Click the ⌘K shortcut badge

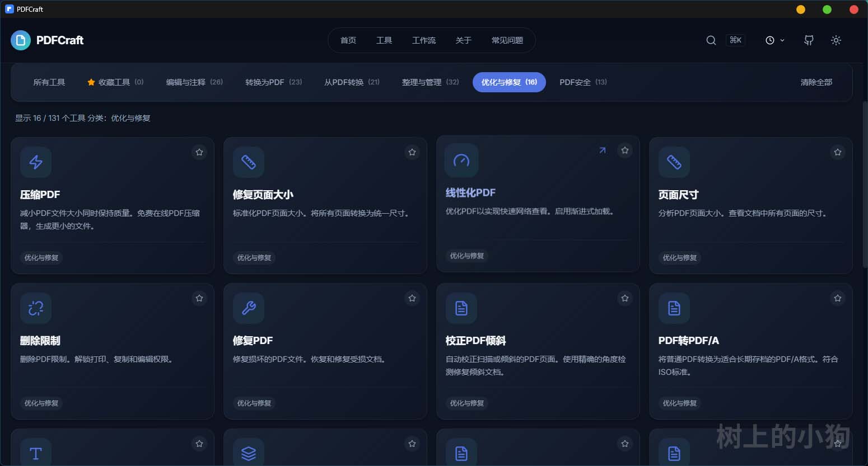(735, 40)
